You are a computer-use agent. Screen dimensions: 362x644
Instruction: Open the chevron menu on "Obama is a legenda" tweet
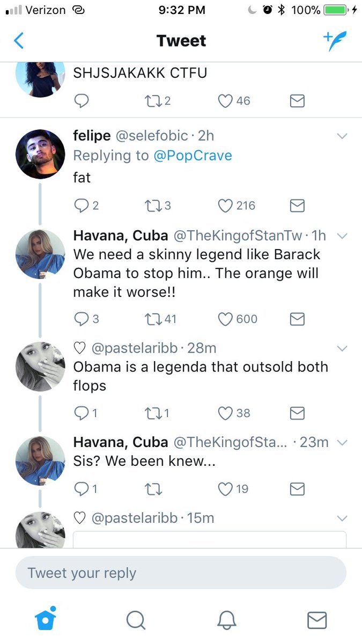coord(342,348)
